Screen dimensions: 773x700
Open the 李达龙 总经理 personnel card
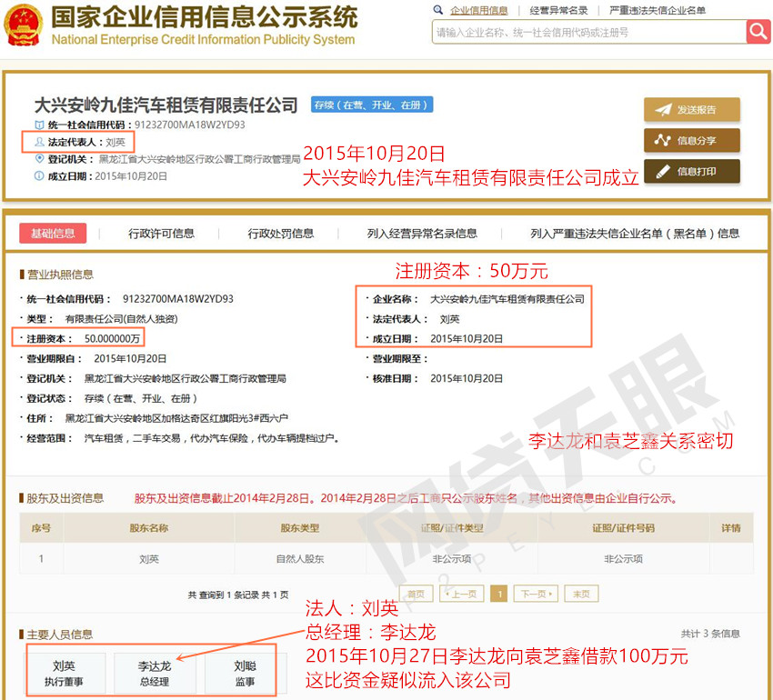point(155,673)
